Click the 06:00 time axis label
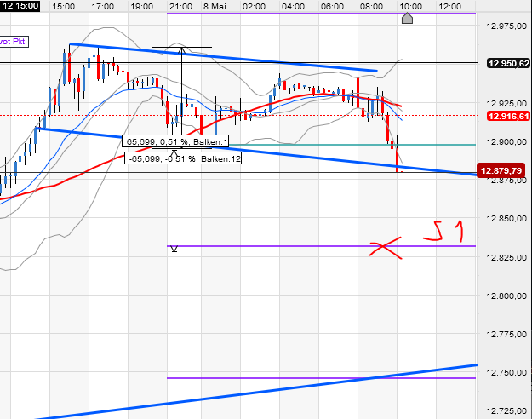Viewport: 532px width, 419px height. [332, 7]
